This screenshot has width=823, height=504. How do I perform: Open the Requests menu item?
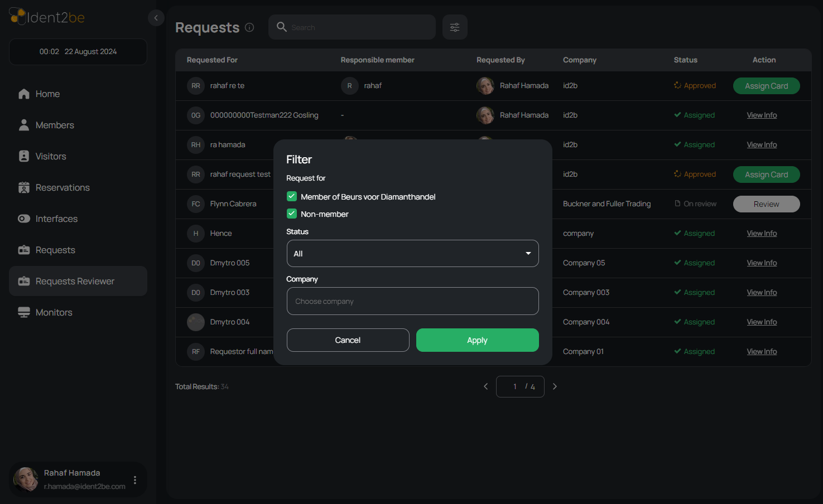[78, 250]
